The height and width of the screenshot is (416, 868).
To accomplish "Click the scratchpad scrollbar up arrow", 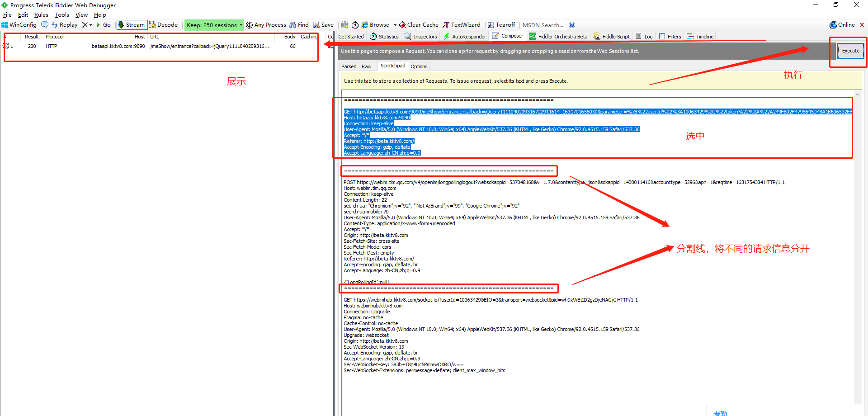I will tap(857, 95).
